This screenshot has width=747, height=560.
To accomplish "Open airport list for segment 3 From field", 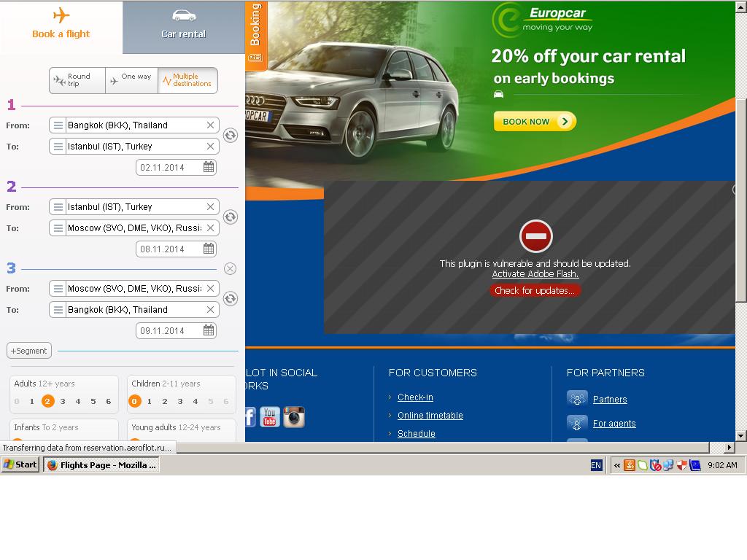I will pos(58,289).
